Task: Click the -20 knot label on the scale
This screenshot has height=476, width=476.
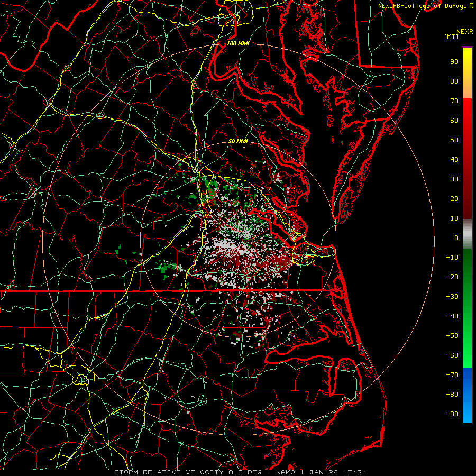Action: (452, 277)
